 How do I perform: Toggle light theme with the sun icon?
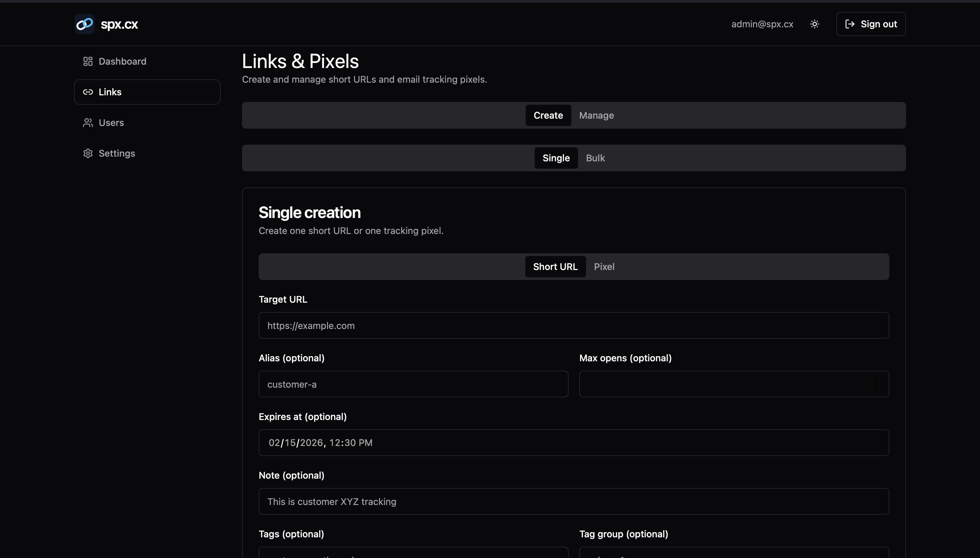(x=814, y=24)
